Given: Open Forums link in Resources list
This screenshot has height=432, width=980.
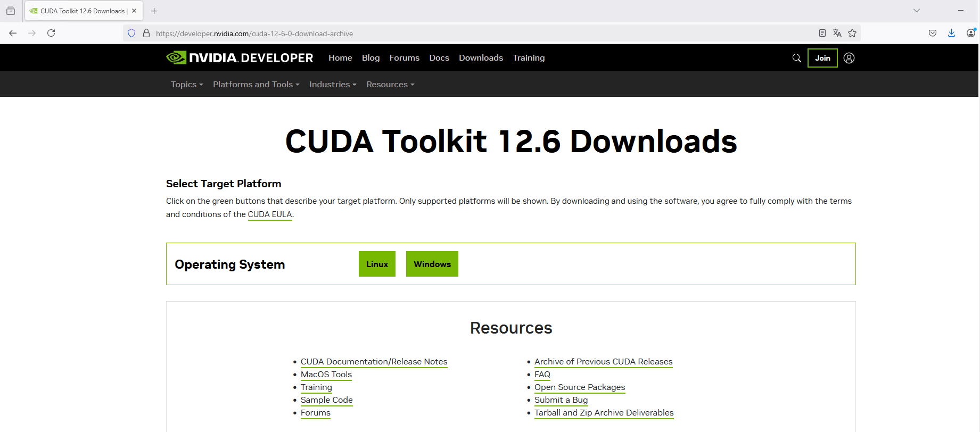Looking at the screenshot, I should point(316,413).
